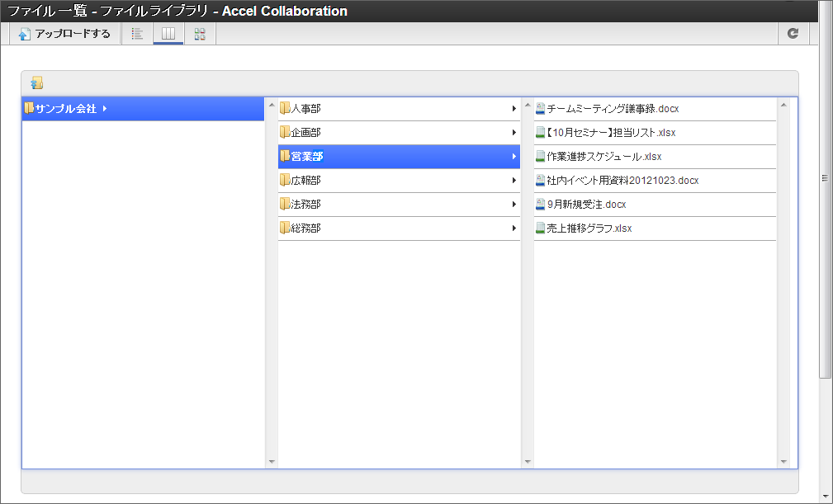The width and height of the screenshot is (833, 504).
Task: Click the page scrollbar down arrow
Action: [825, 497]
